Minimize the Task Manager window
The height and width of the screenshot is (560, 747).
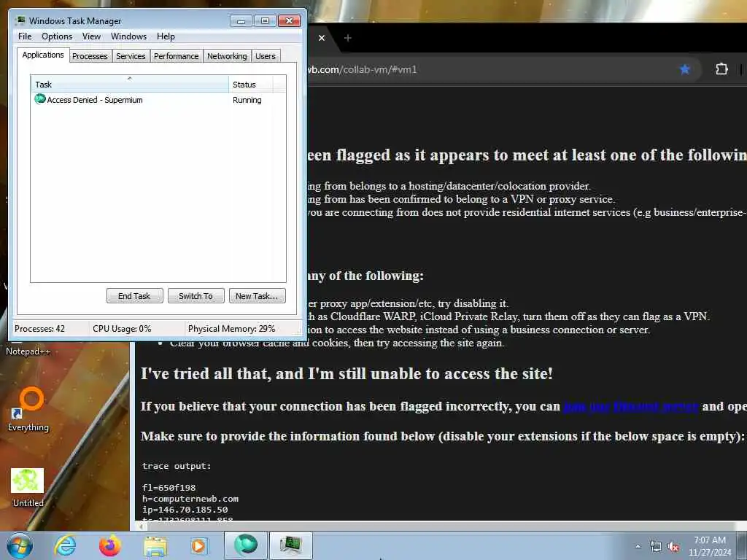coord(241,21)
